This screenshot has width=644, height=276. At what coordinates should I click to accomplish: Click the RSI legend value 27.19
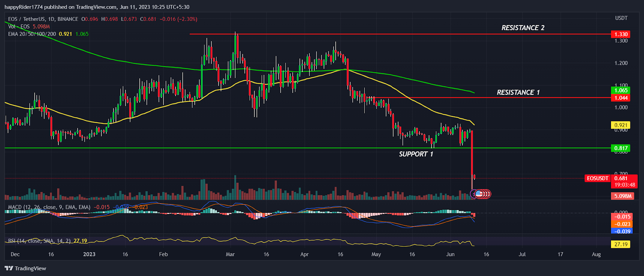(80, 241)
